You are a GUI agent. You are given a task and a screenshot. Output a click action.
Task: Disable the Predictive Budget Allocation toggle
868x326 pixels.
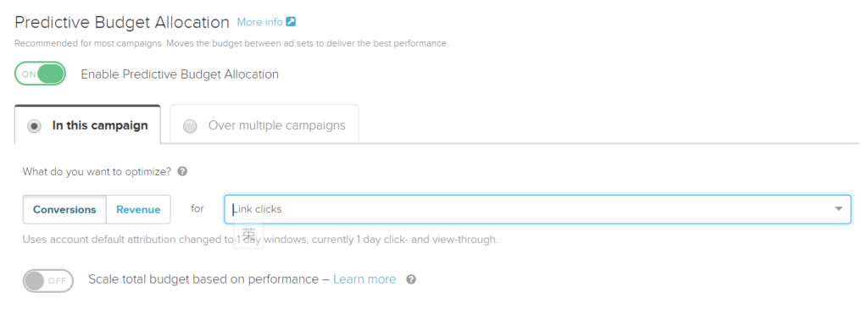point(40,74)
